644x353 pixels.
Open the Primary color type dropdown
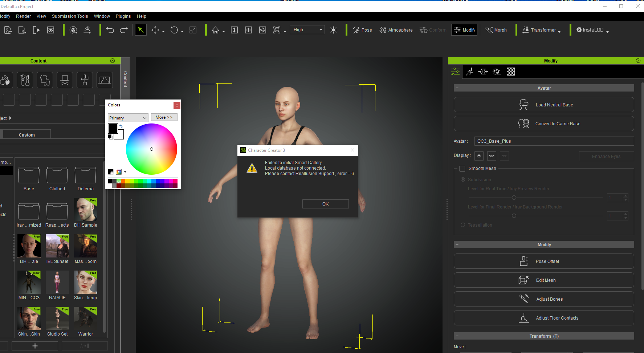pos(128,118)
